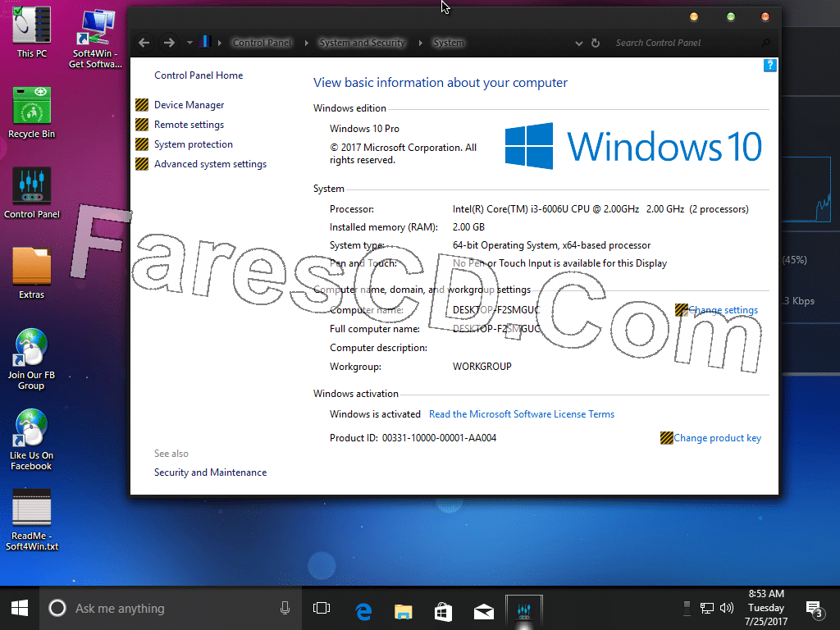Image resolution: width=840 pixels, height=630 pixels.
Task: Open Task View on taskbar
Action: pyautogui.click(x=322, y=609)
